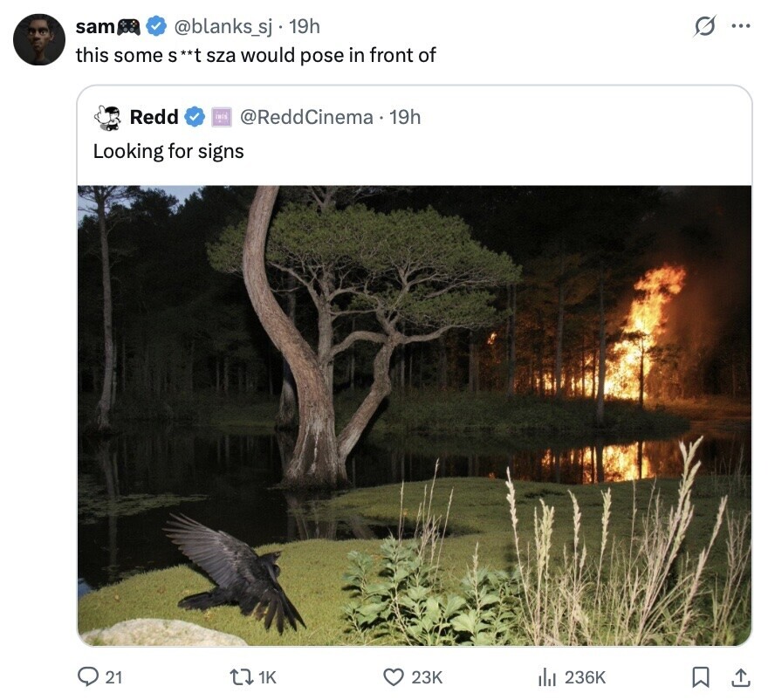Click the Grok slashed-circle icon
This screenshot has height=700, width=768.
tap(703, 27)
